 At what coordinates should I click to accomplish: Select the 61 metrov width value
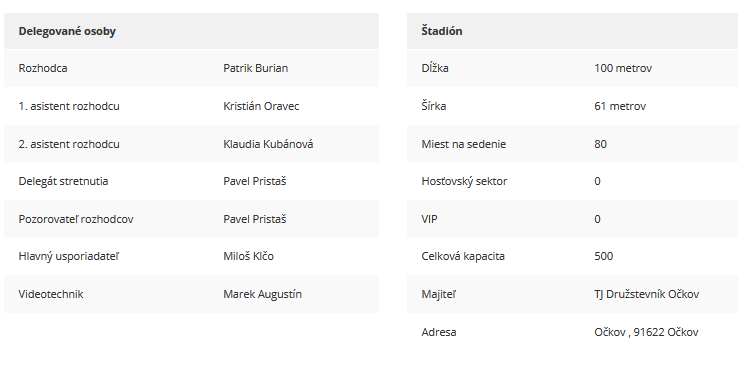click(x=620, y=106)
